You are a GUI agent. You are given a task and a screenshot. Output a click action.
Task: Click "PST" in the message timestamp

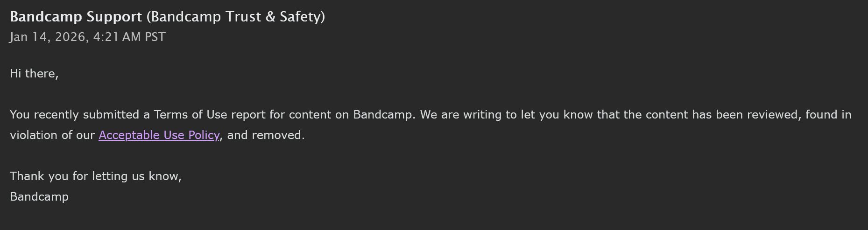(x=155, y=37)
